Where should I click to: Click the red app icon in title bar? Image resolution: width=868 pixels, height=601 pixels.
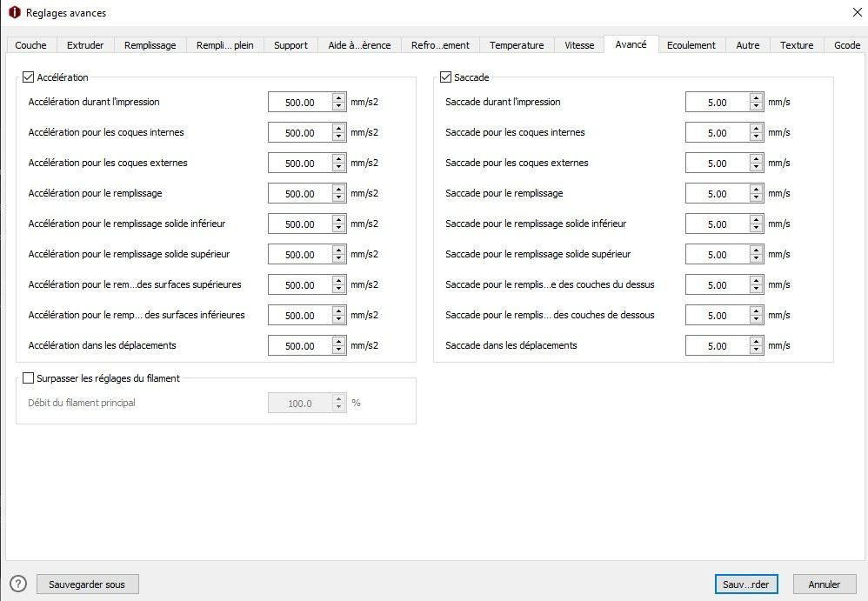15,12
